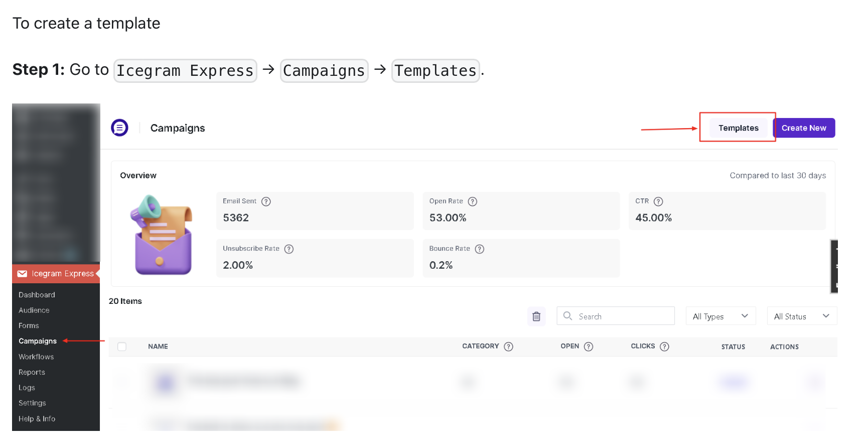Viewport: 868px width, 444px height.
Task: Open the Templates button
Action: tap(738, 128)
